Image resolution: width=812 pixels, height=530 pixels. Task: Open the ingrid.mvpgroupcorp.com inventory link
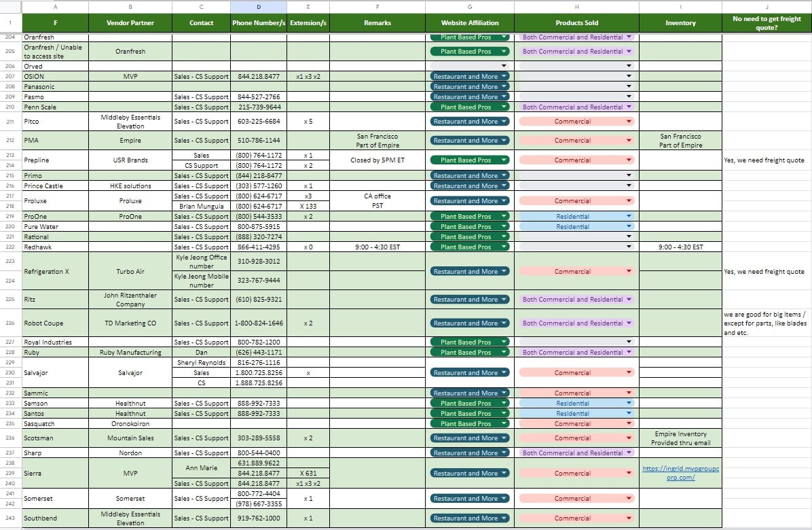(680, 473)
